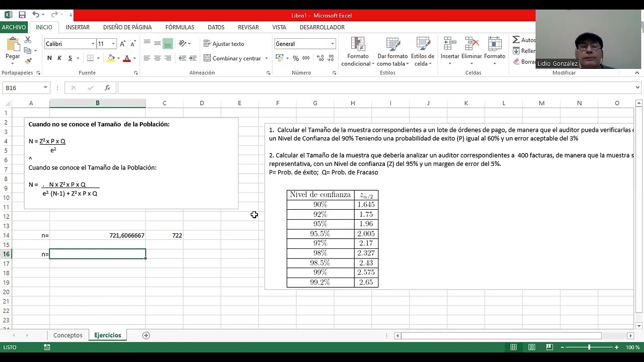Click Normal view icon in status bar
Screen dimensions: 644x362
click(x=514, y=347)
